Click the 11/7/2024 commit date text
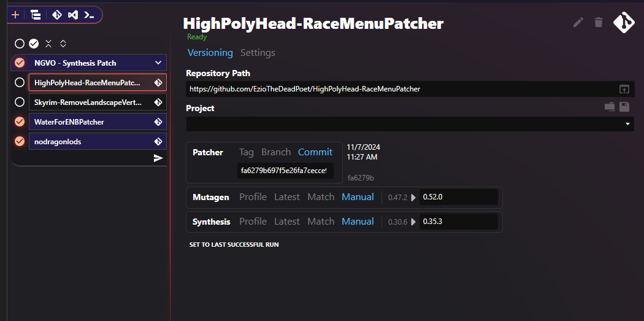Image resolution: width=644 pixels, height=321 pixels. click(x=363, y=147)
